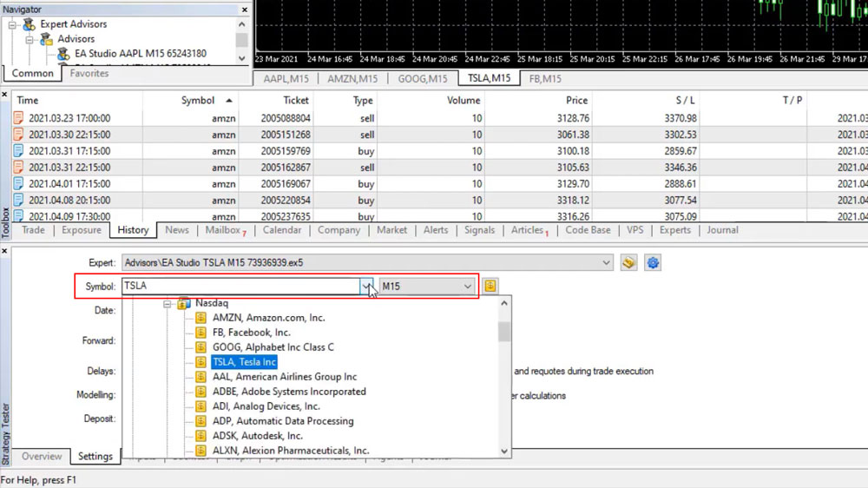Open the News tab in Toolbox
The width and height of the screenshot is (868, 488).
[177, 230]
